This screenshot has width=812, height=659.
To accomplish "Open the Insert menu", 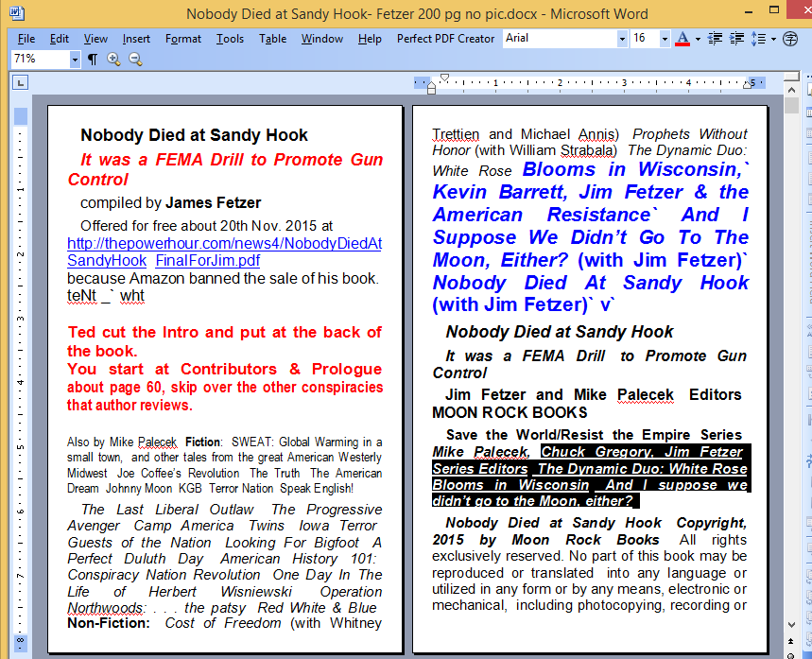I will (136, 39).
